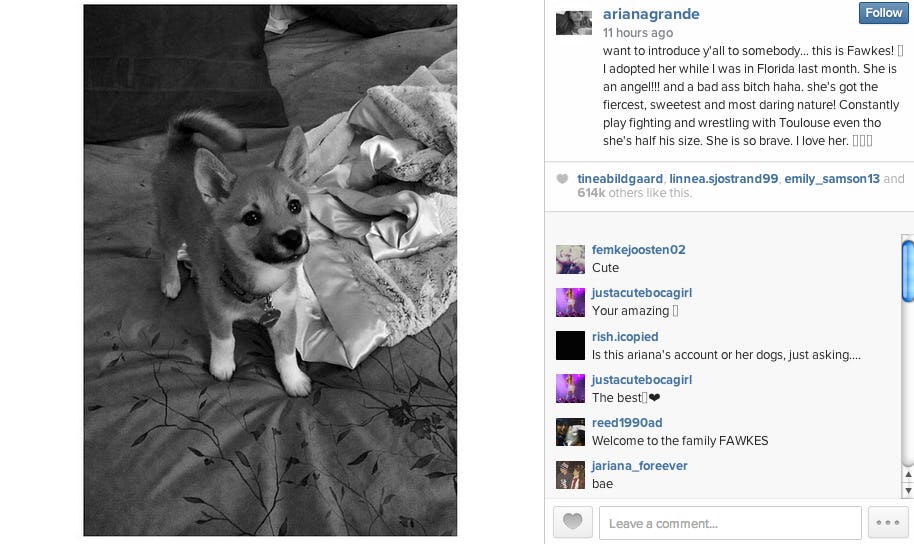Click the heart like button beside comment box

[x=572, y=522]
